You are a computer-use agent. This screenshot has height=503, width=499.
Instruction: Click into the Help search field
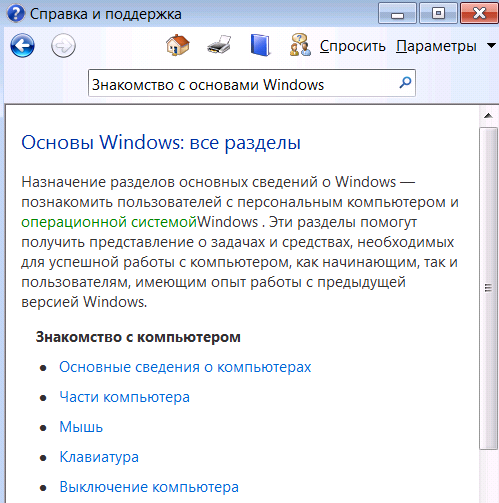pyautogui.click(x=252, y=83)
